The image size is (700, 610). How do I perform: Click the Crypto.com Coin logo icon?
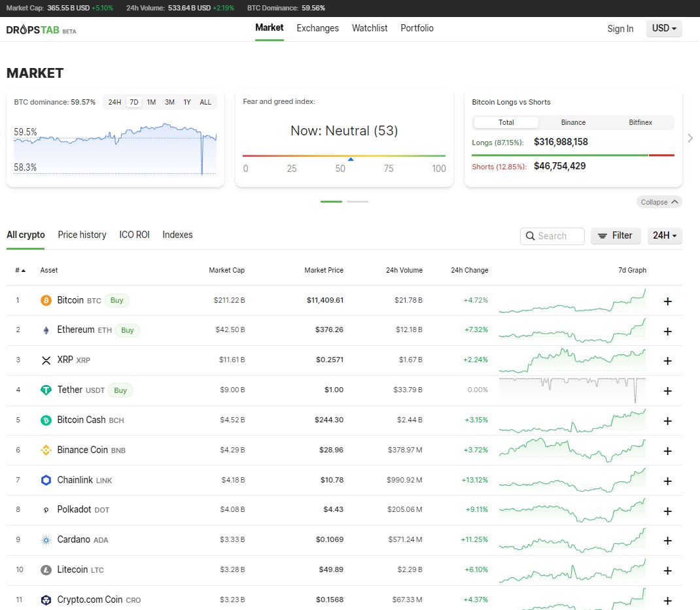click(46, 600)
